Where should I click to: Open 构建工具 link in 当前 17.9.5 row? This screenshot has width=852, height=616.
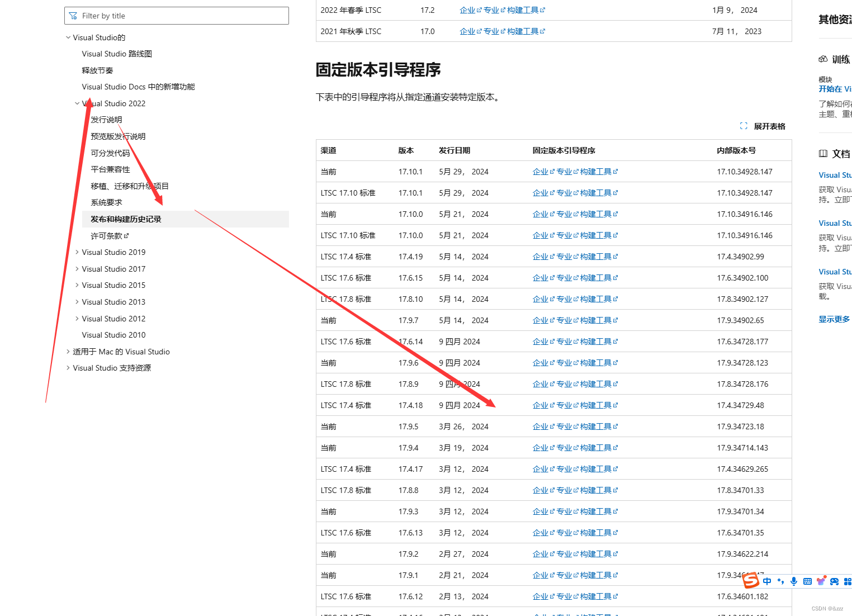click(x=596, y=427)
